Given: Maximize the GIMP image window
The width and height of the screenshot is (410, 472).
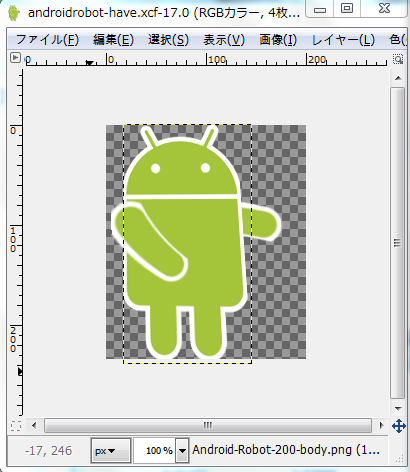Looking at the screenshot, I should pyautogui.click(x=347, y=9).
